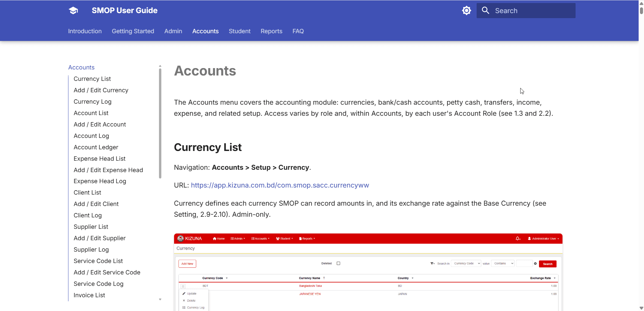The height and width of the screenshot is (311, 644).
Task: Select Service Code Log in sidebar
Action: [99, 284]
